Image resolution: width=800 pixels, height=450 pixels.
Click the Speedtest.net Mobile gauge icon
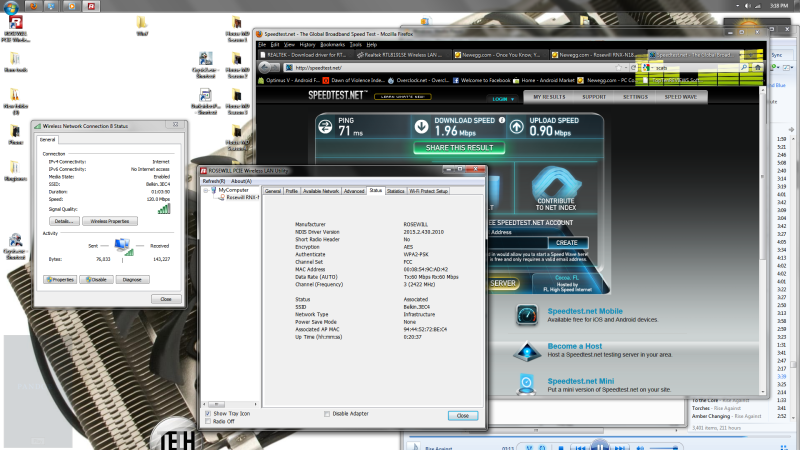tap(527, 315)
